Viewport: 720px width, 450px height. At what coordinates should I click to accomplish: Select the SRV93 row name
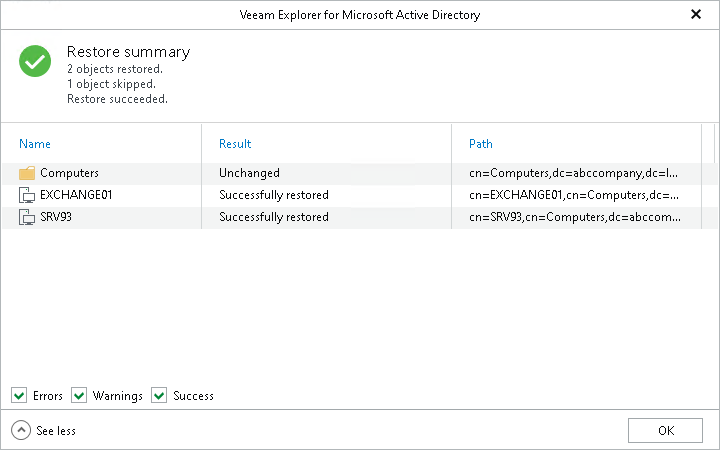(x=56, y=217)
